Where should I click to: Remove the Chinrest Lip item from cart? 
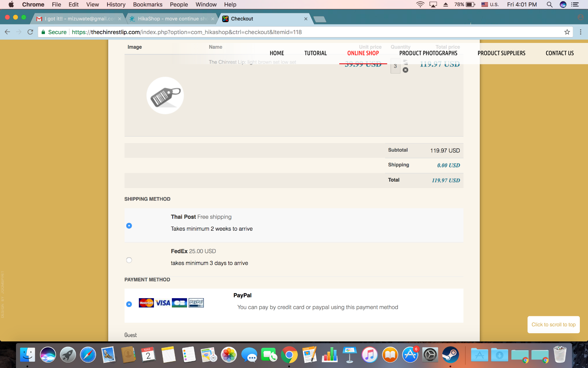(x=405, y=70)
